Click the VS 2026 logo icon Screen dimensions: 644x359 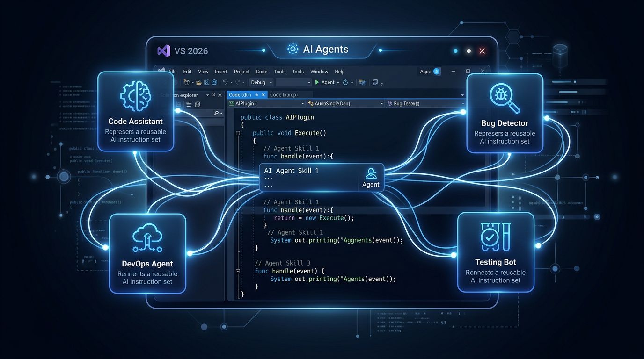click(x=164, y=51)
